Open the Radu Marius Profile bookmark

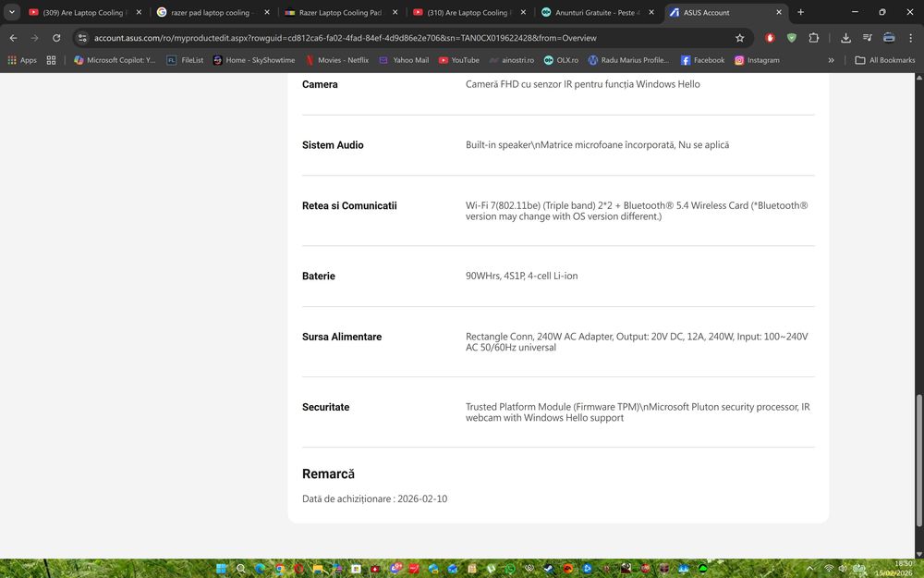[x=628, y=60]
